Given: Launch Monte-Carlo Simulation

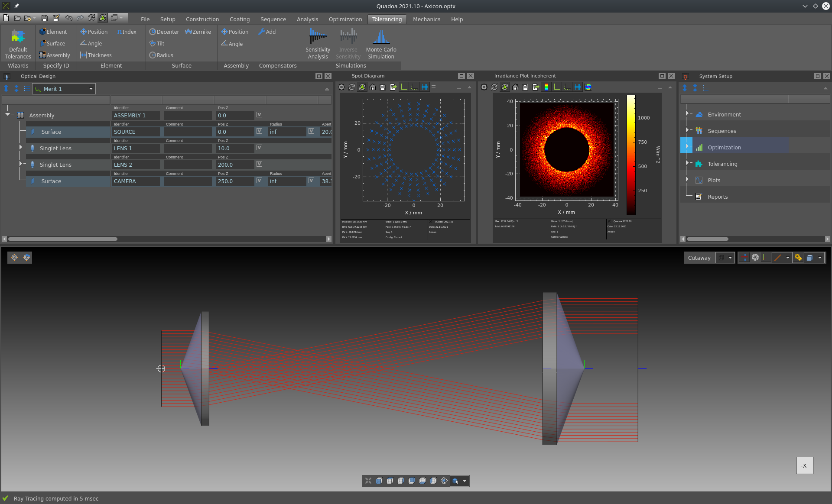Looking at the screenshot, I should pos(381,44).
